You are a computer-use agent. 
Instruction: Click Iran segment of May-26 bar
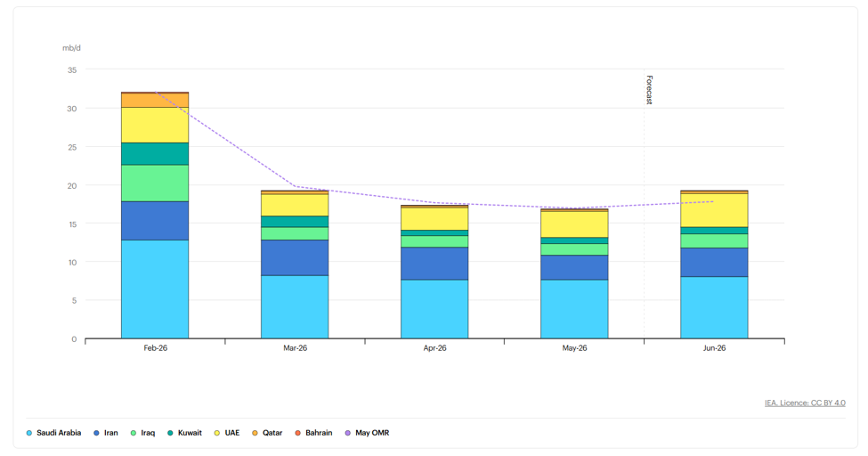click(574, 267)
